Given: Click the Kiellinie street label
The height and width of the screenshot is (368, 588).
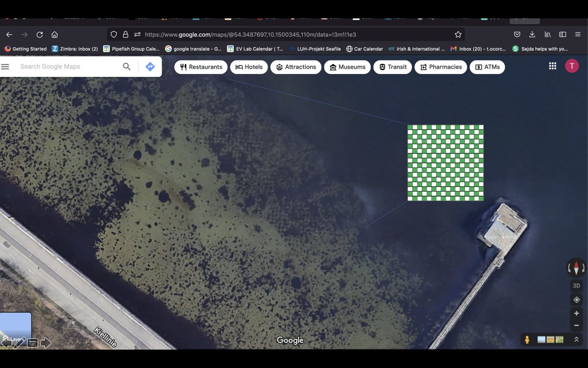Looking at the screenshot, I should (105, 337).
